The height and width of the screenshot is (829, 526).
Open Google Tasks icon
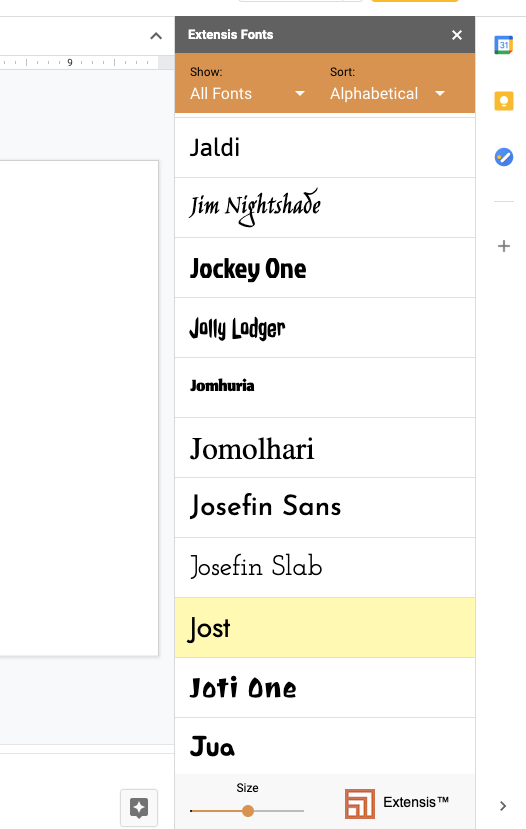click(x=503, y=157)
